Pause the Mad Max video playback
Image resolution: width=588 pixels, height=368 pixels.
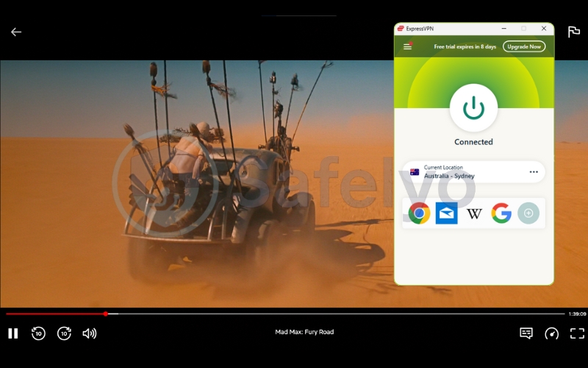(13, 333)
